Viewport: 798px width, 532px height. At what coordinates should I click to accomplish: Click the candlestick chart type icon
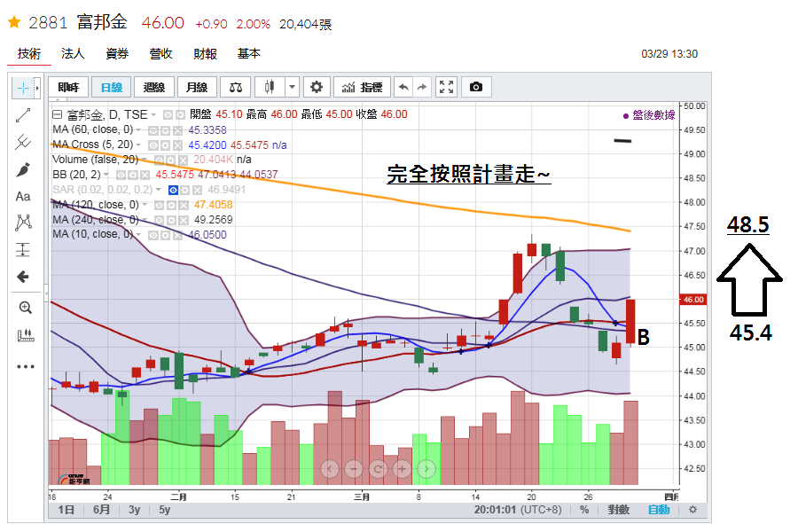(270, 87)
